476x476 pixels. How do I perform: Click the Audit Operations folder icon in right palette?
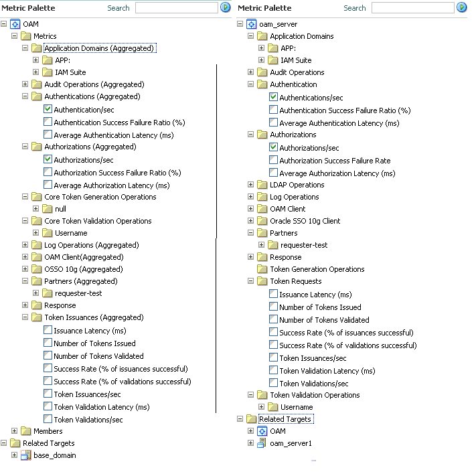(262, 72)
